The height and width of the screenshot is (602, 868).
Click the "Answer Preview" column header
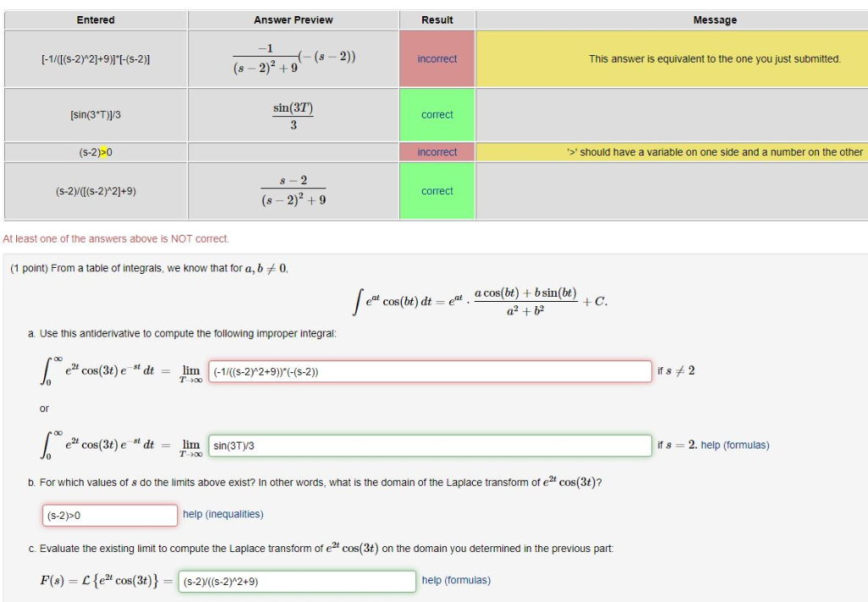tap(293, 20)
